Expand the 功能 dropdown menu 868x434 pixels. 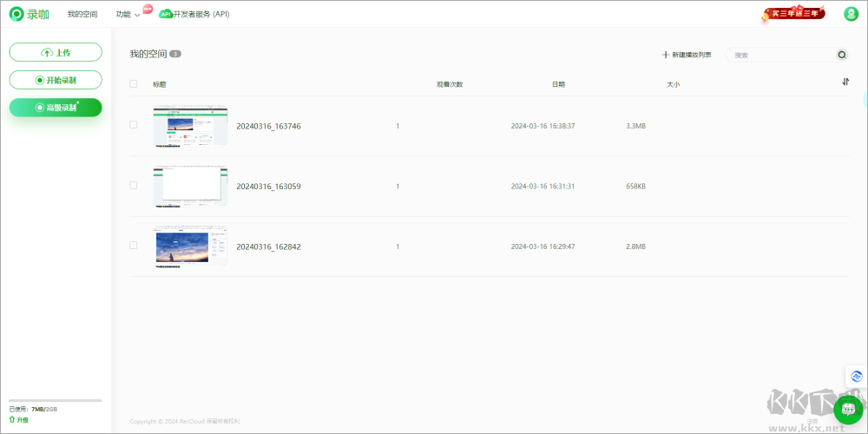point(128,14)
